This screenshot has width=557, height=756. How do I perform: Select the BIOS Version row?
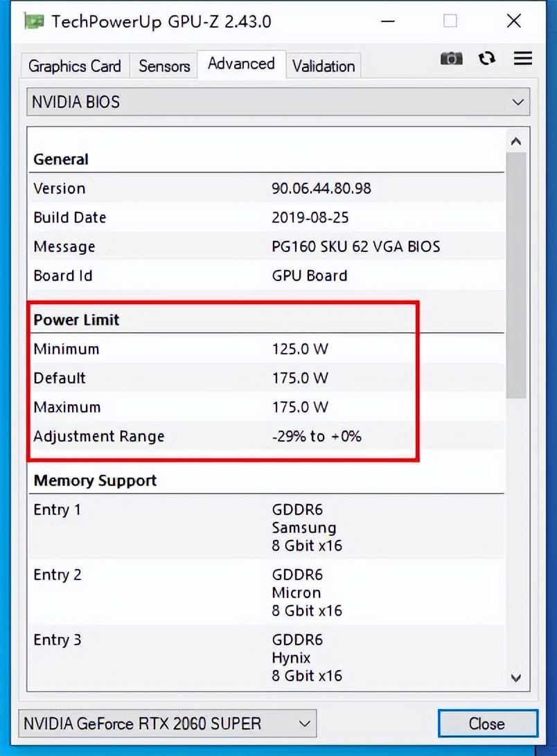266,188
